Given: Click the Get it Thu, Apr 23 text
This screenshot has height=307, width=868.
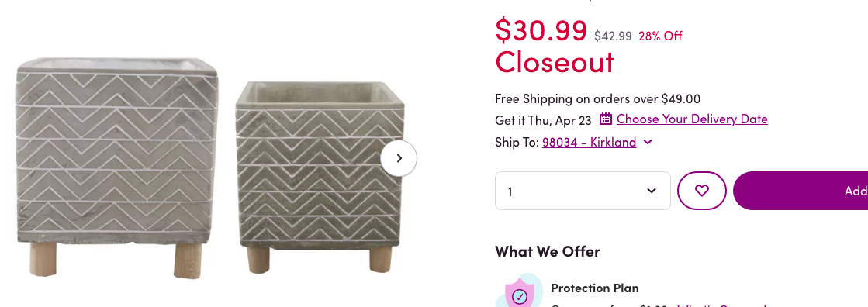Looking at the screenshot, I should point(543,119).
